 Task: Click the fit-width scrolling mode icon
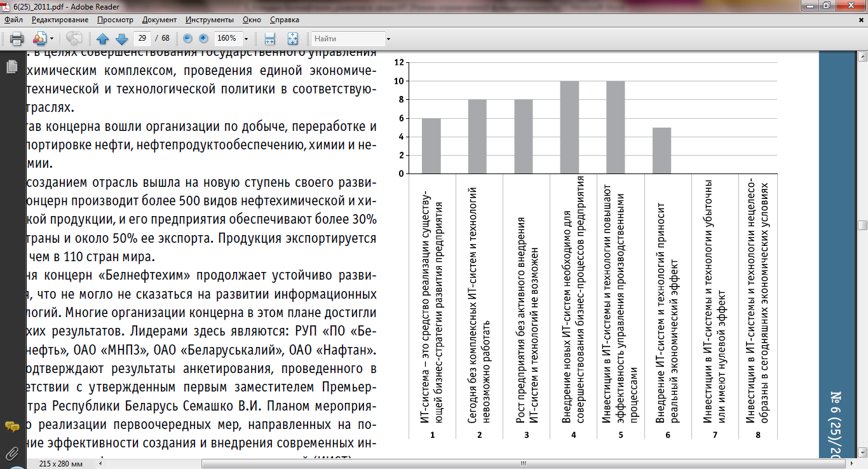(x=269, y=38)
